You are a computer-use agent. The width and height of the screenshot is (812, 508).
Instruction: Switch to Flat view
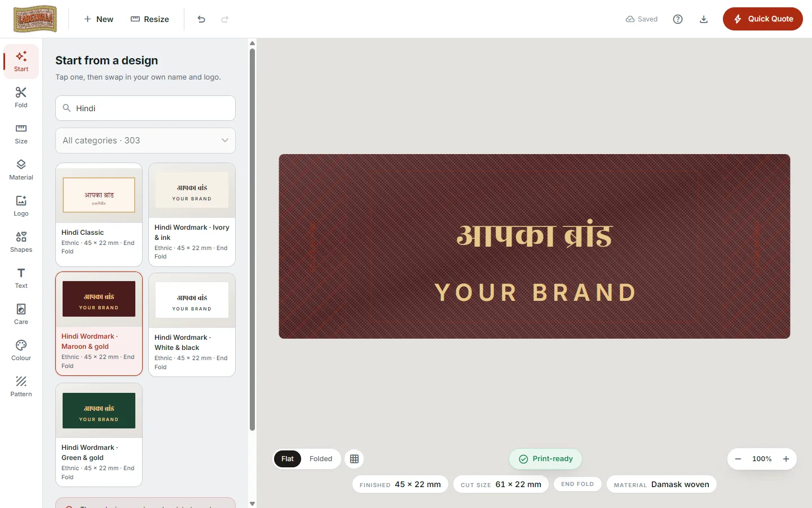pos(288,459)
